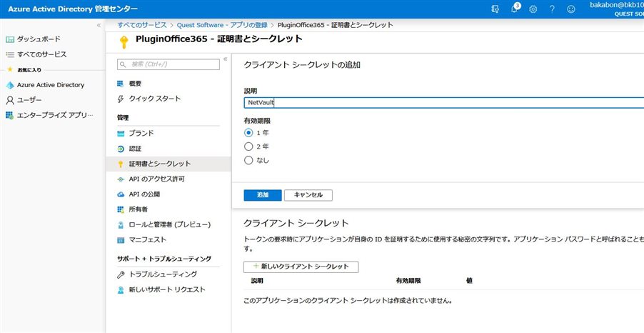Click the 説明 description input field
Image resolution: width=644 pixels, height=333 pixels.
pos(443,103)
